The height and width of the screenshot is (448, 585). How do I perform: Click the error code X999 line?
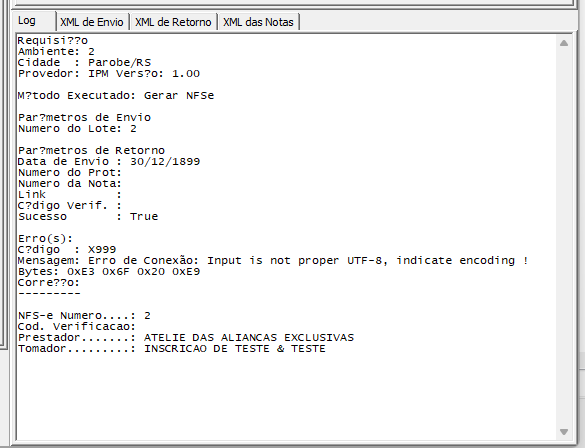pyautogui.click(x=67, y=250)
